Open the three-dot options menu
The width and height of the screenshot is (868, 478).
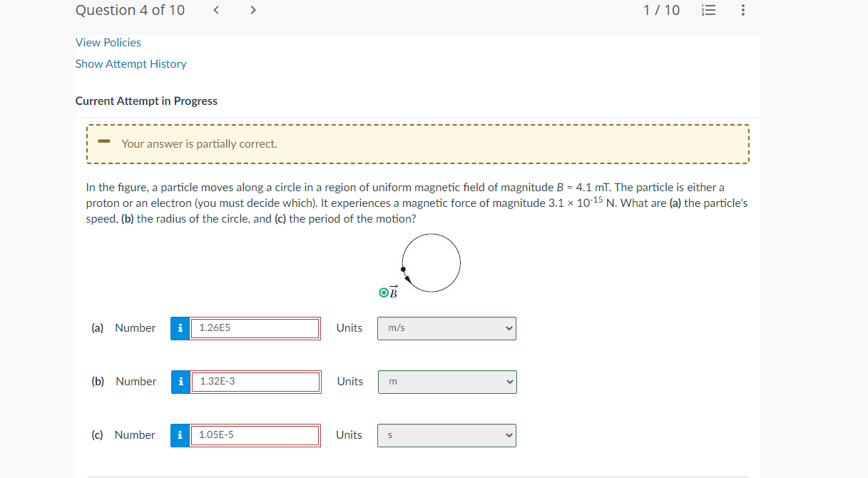(x=742, y=10)
